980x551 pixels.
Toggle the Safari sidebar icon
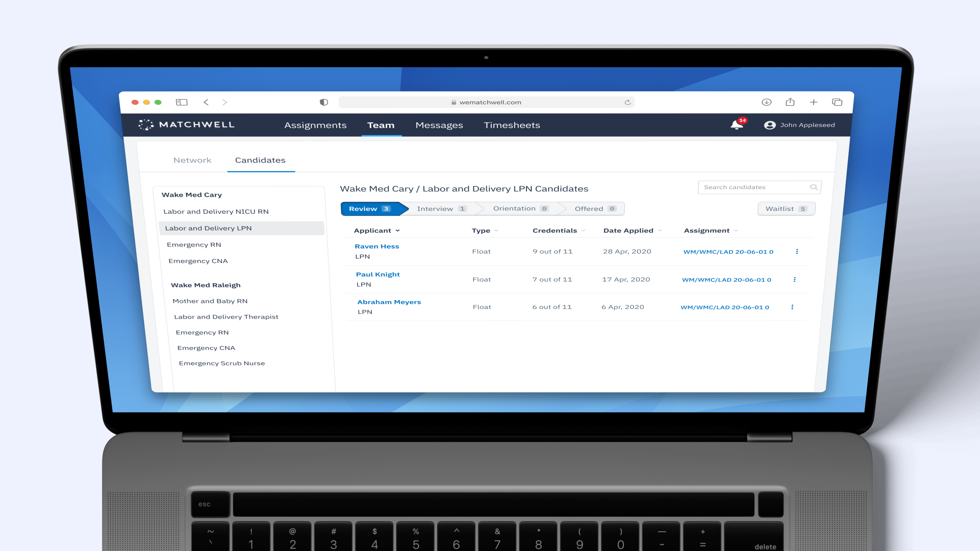point(181,102)
